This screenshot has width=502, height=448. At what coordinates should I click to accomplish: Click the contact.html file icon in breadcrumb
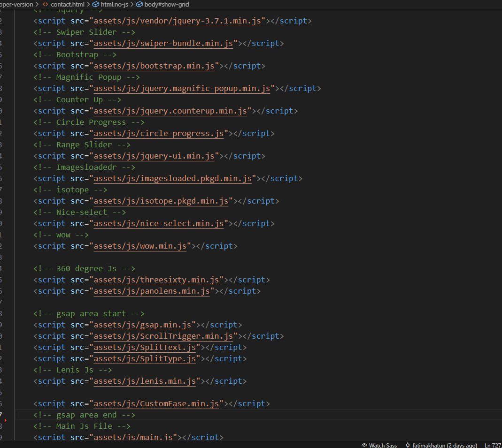[x=46, y=5]
